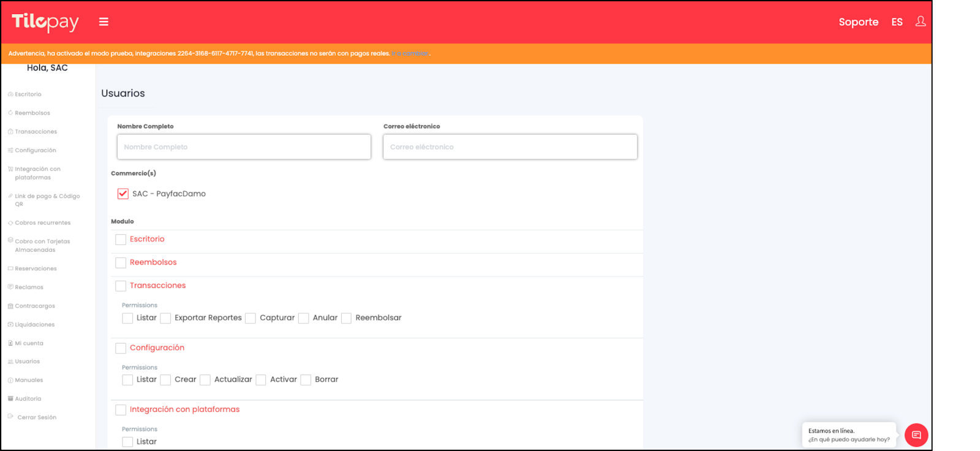
Task: Click the user profile icon
Action: [920, 21]
